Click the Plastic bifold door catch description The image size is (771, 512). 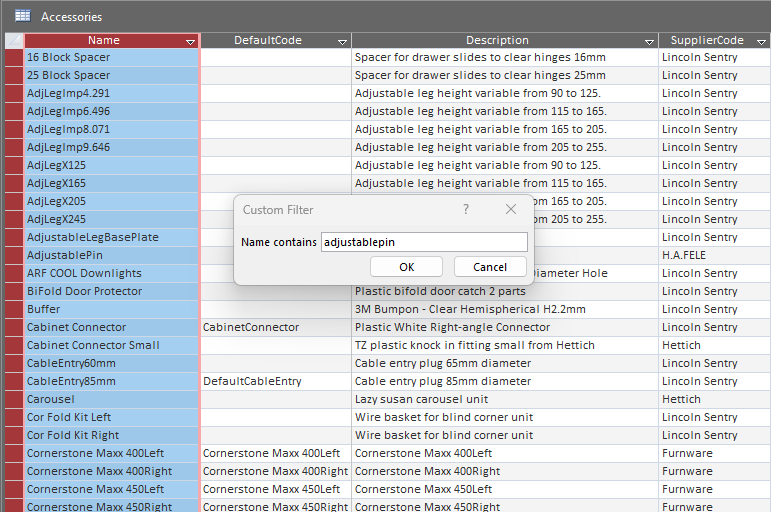tap(505, 291)
